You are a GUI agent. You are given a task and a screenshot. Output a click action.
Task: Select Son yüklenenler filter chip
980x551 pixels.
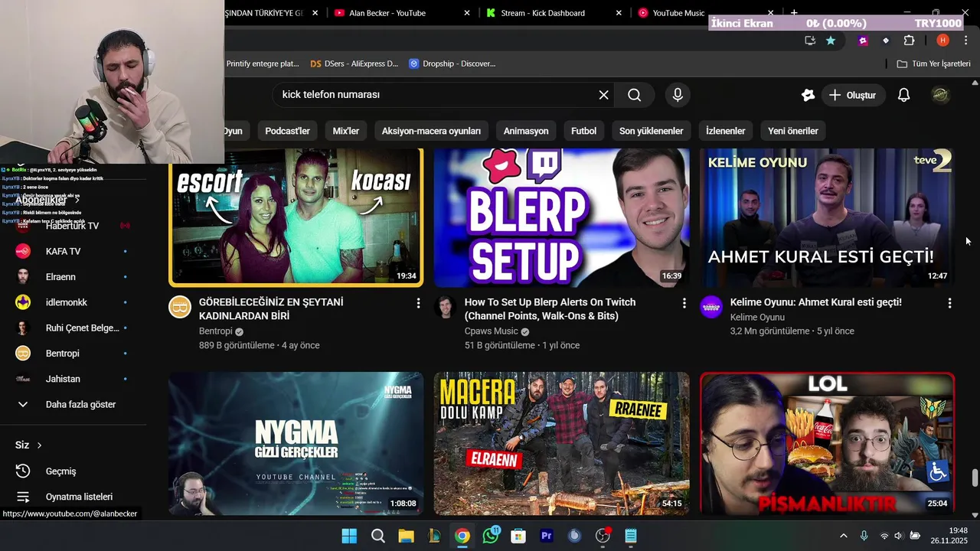tap(651, 131)
